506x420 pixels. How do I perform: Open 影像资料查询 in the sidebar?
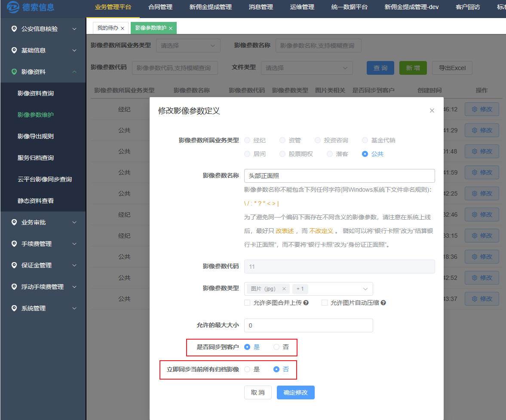(36, 93)
